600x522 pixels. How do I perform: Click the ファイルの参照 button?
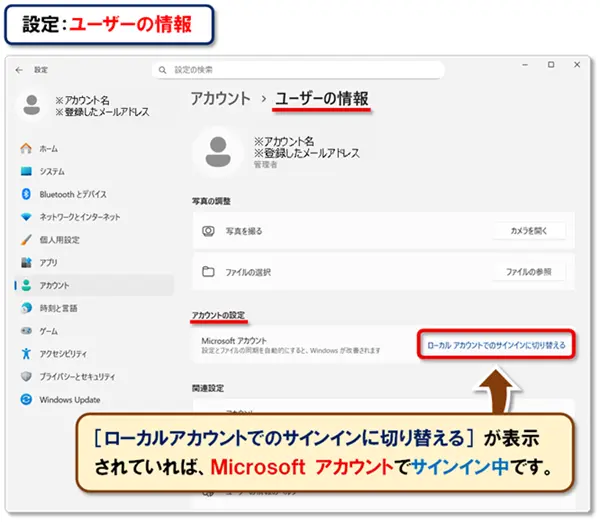(x=529, y=272)
